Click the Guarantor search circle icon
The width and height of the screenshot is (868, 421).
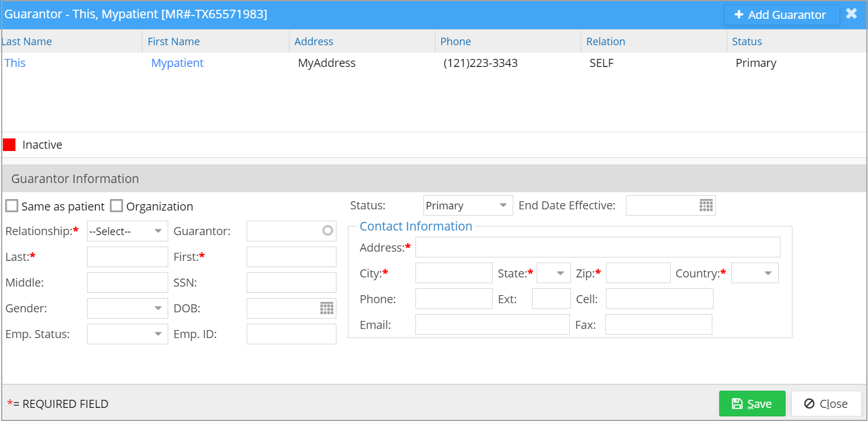coord(327,231)
